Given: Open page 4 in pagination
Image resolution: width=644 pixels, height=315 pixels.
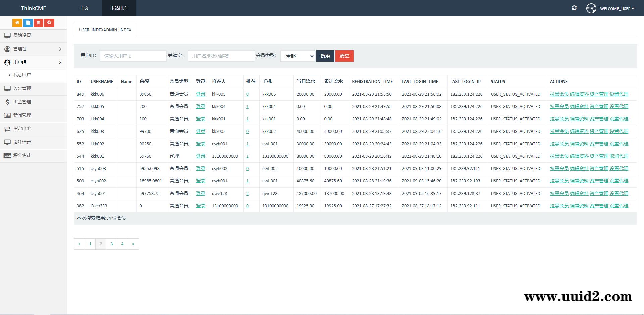Looking at the screenshot, I should pos(122,244).
